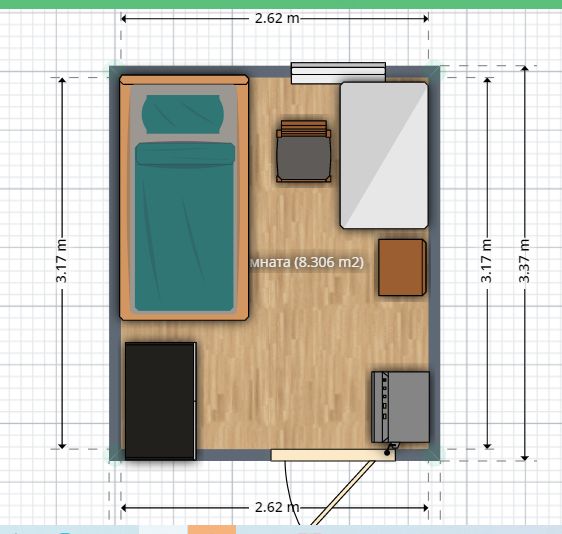Click the left wall of the room
This screenshot has height=534, width=562.
point(115,263)
